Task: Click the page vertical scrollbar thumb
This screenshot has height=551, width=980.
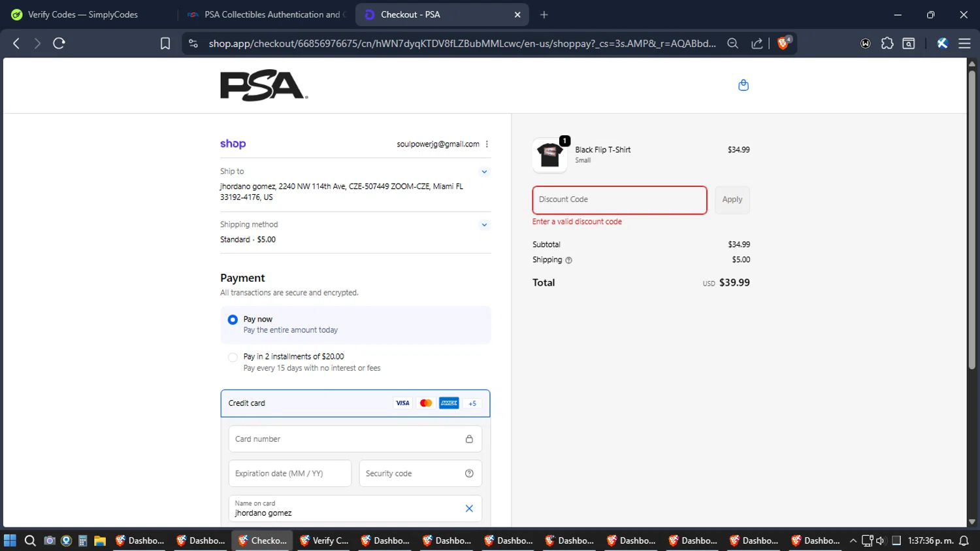Action: [x=972, y=219]
